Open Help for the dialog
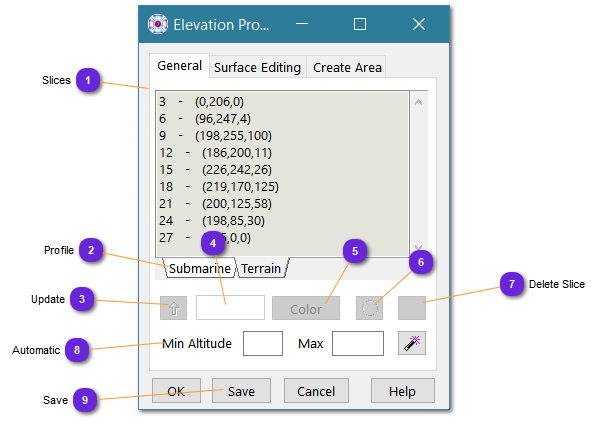Image resolution: width=601 pixels, height=423 pixels. [x=402, y=391]
